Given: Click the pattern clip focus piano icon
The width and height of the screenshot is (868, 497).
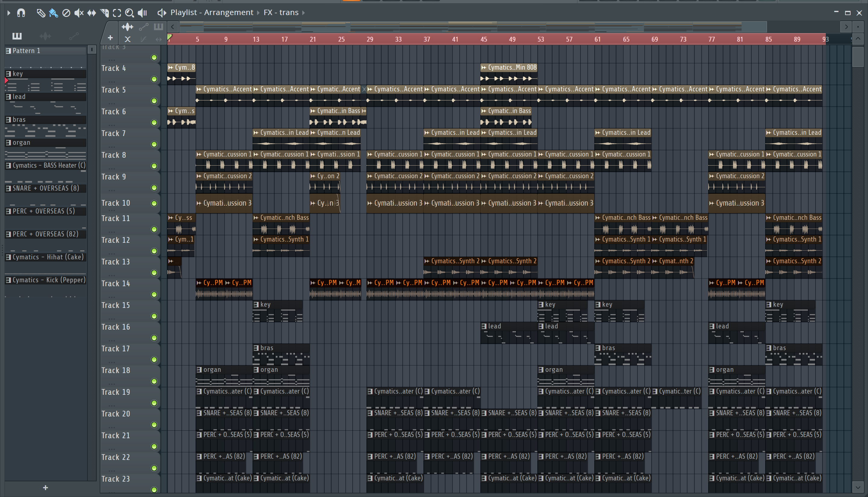Looking at the screenshot, I should (x=158, y=27).
